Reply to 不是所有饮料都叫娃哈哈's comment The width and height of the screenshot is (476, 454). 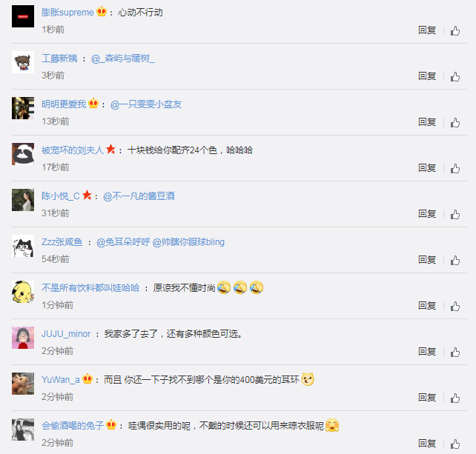pos(427,306)
